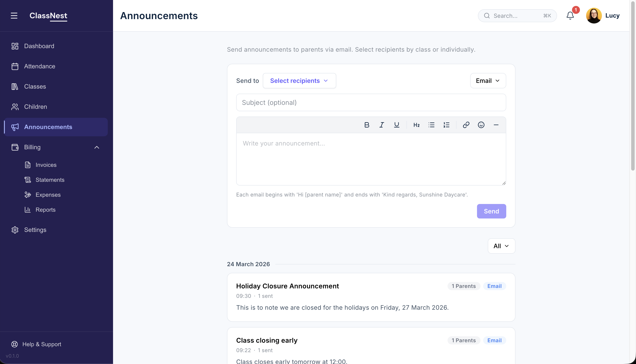Open Lucy's profile avatar
This screenshot has height=364, width=636.
point(594,16)
